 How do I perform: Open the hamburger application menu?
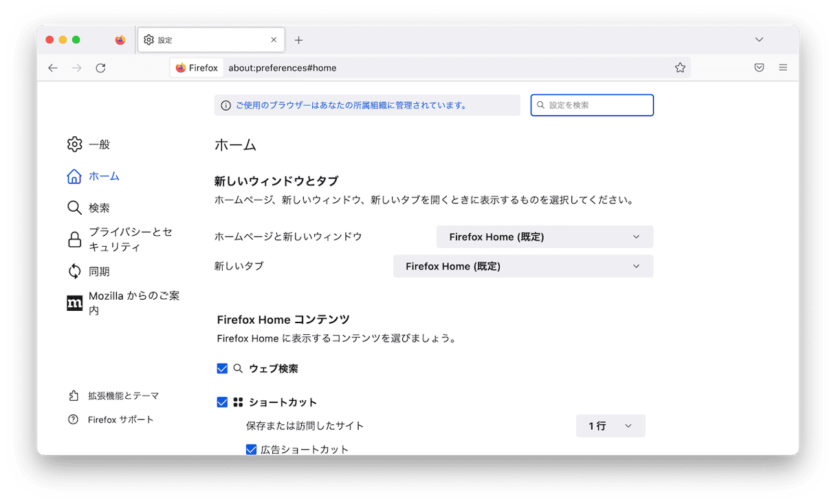783,68
